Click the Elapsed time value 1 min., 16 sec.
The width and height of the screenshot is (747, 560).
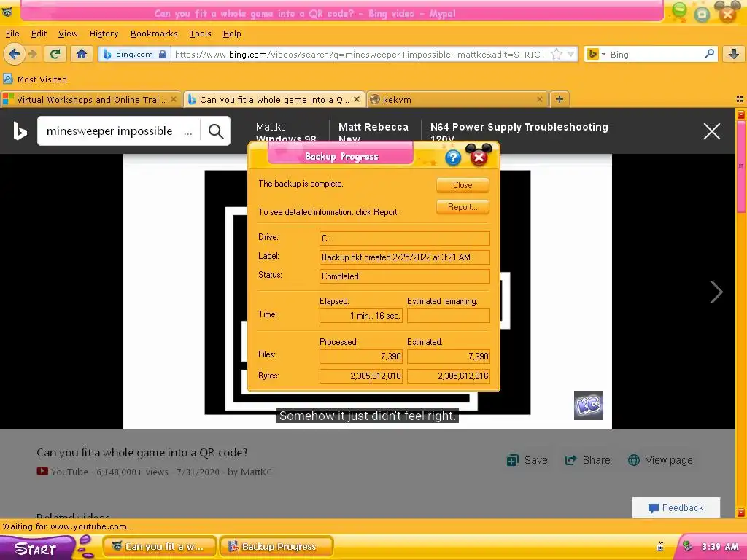(361, 315)
